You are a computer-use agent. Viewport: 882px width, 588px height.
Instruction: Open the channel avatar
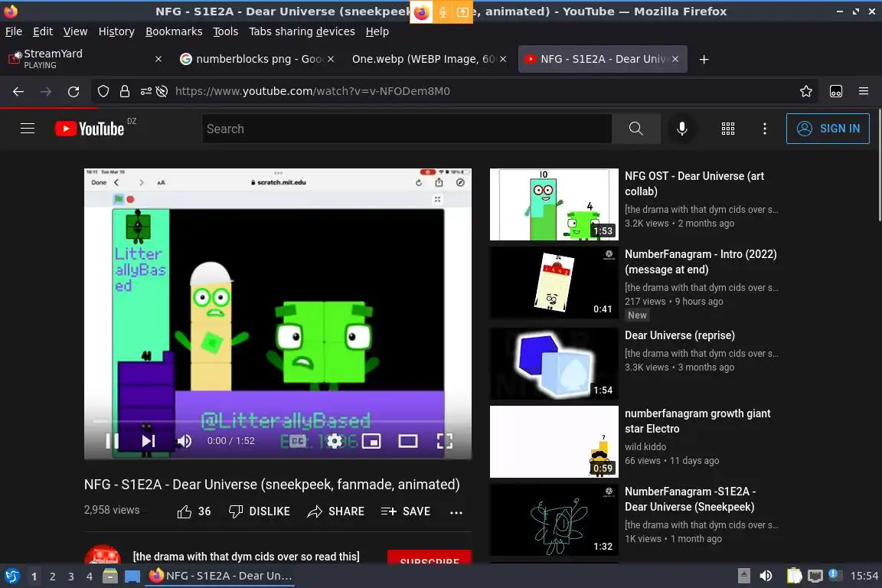point(103,554)
